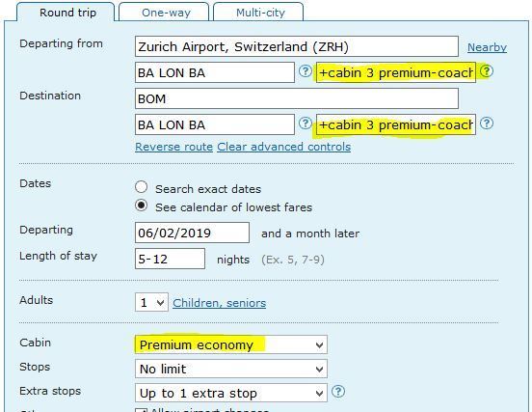The image size is (532, 412).
Task: Click the Departing date field 06/02/2019
Action: (x=192, y=233)
